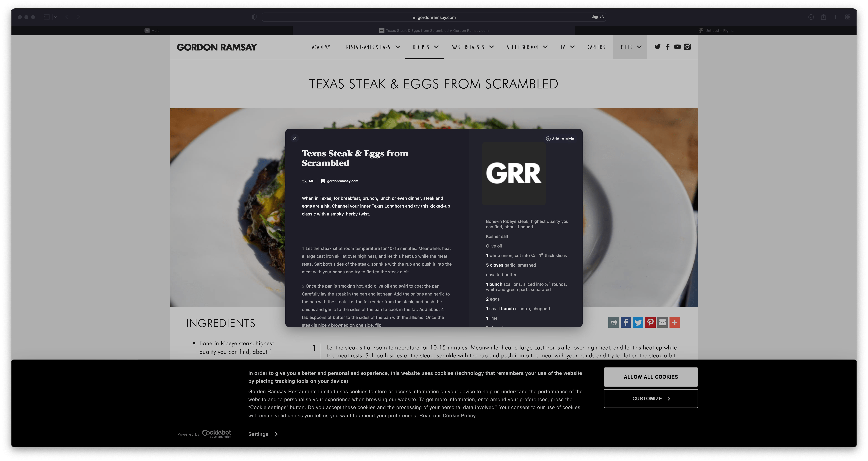The image size is (868, 461).
Task: Open Gordon Ramsay Instagram from header
Action: click(687, 47)
